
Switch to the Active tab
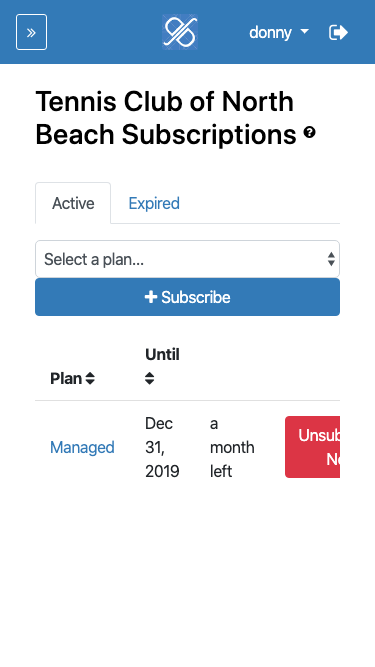pyautogui.click(x=73, y=203)
